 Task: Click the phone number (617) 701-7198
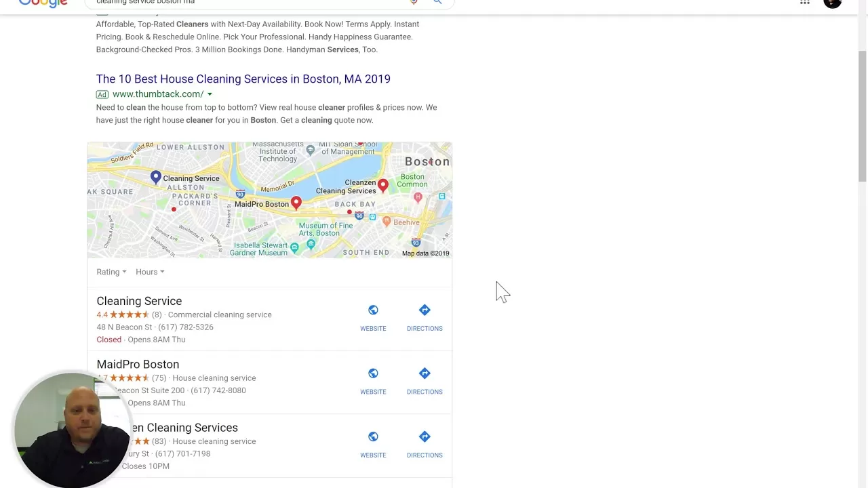(182, 454)
